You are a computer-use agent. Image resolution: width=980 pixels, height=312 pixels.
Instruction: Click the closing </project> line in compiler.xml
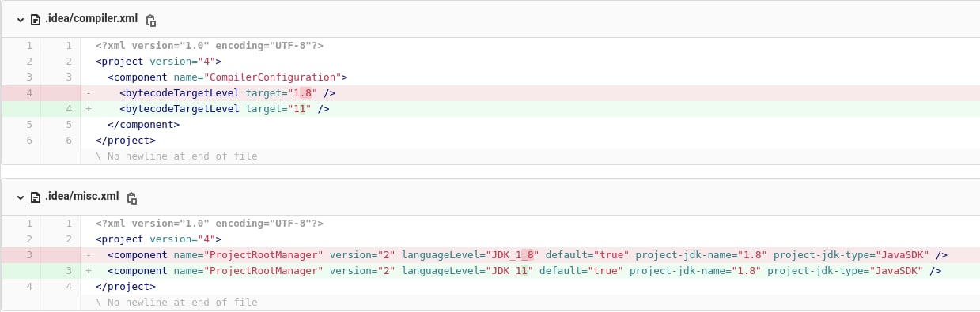[x=530, y=141]
